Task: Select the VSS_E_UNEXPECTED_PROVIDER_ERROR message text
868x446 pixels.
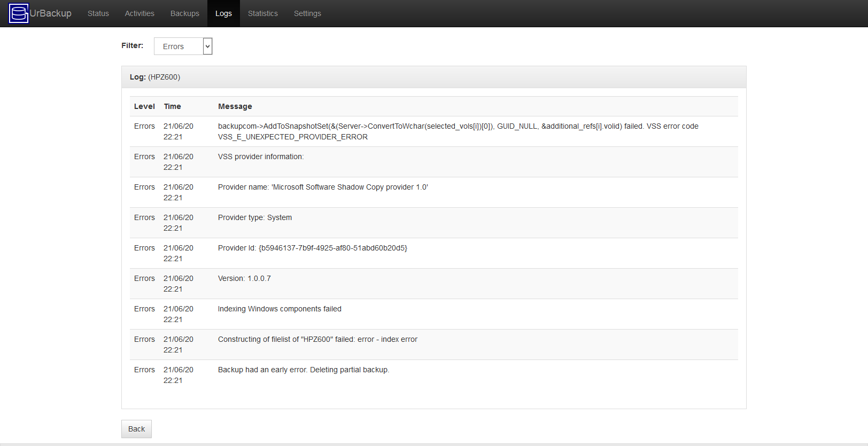Action: click(x=293, y=137)
